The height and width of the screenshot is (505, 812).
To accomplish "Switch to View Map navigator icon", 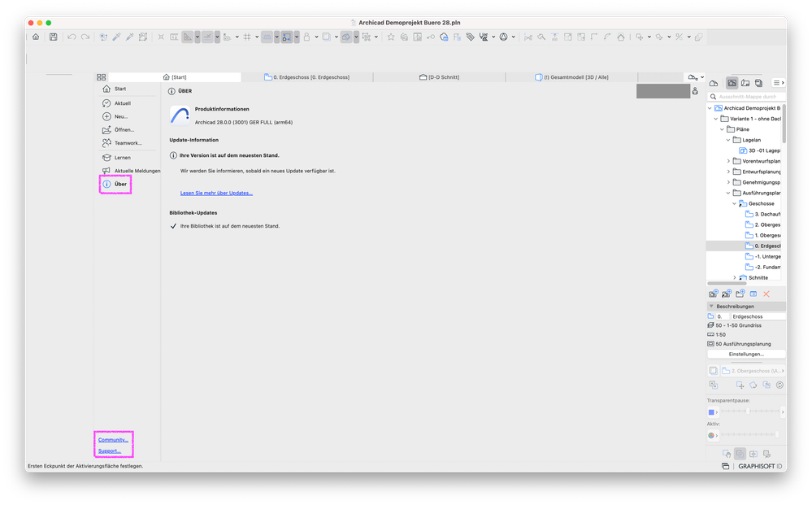I will click(732, 83).
